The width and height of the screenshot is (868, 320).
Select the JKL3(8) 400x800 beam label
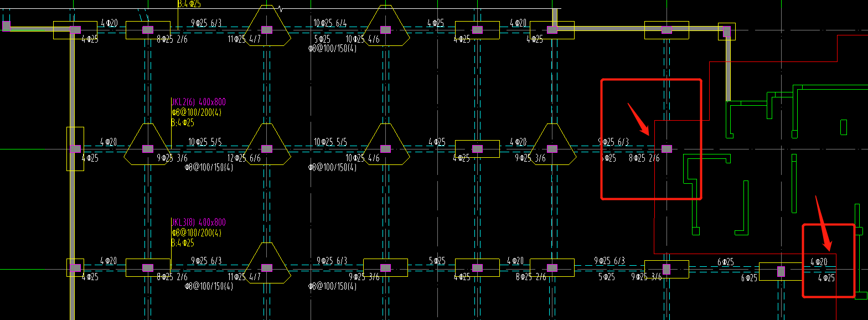(x=199, y=223)
